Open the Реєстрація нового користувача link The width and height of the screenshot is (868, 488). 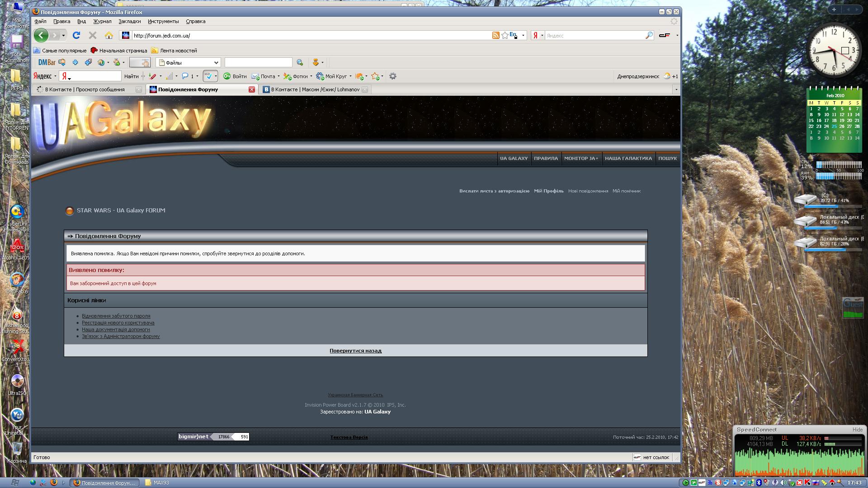[118, 323]
